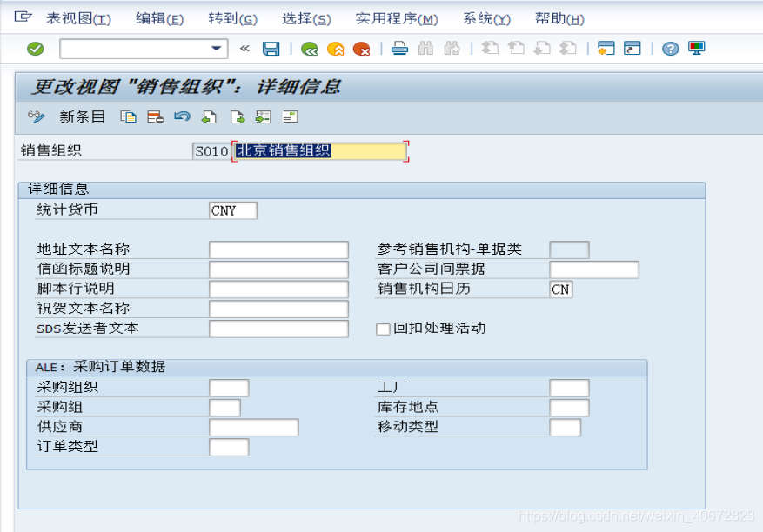Click the 移动类型 input field
Screen dimensions: 763x532
tap(565, 428)
